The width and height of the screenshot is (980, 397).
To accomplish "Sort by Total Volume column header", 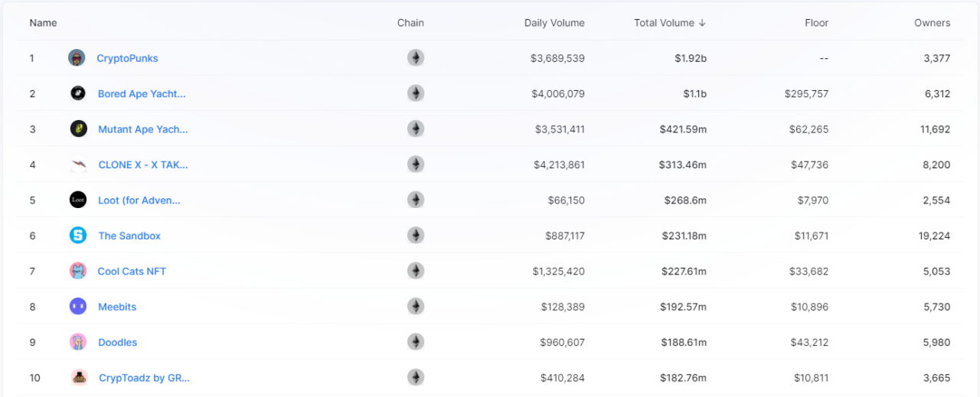I will point(670,23).
